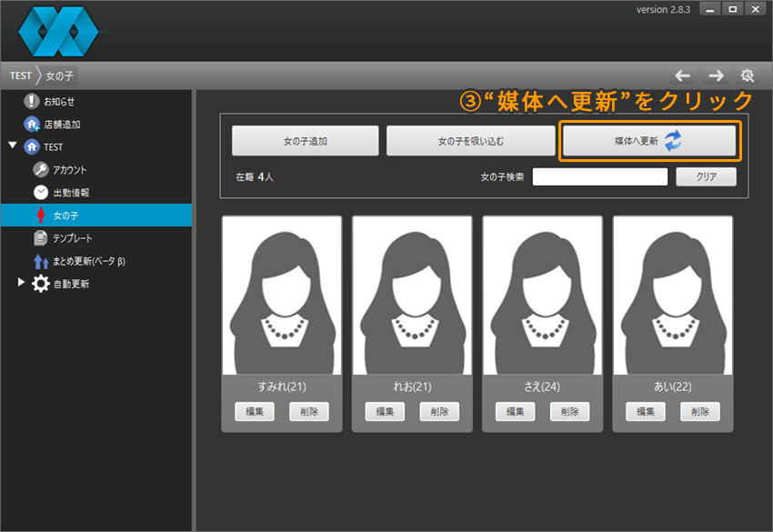Click the 媒体へ更新 button
Viewport: 773px width, 532px height.
click(x=649, y=141)
